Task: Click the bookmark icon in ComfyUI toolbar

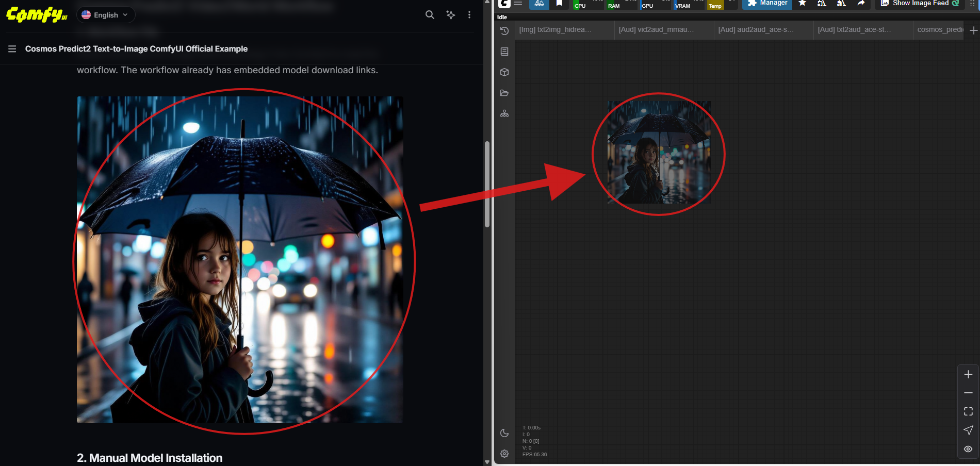Action: [559, 3]
